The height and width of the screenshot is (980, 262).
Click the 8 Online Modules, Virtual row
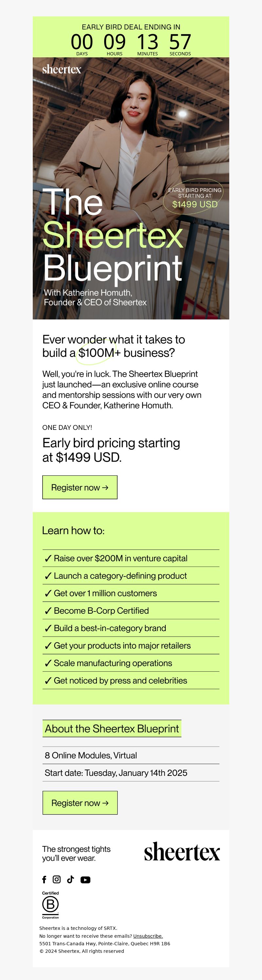click(91, 755)
